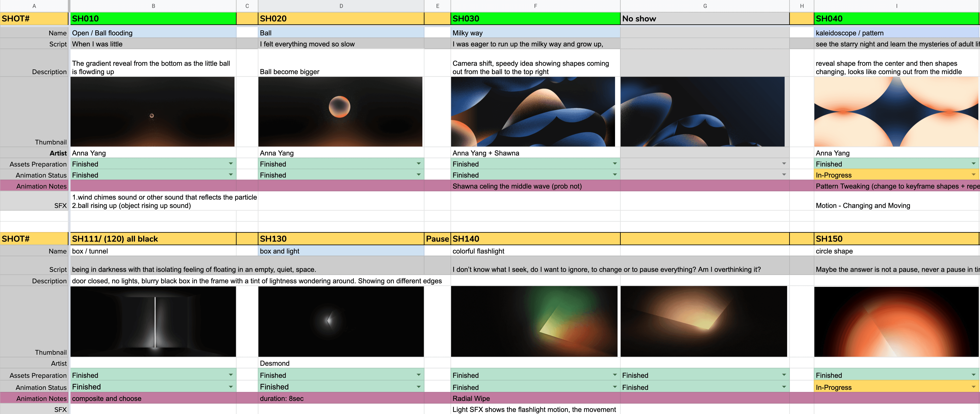Open SH010 Assets Preparation dropdown arrow

coord(231,164)
